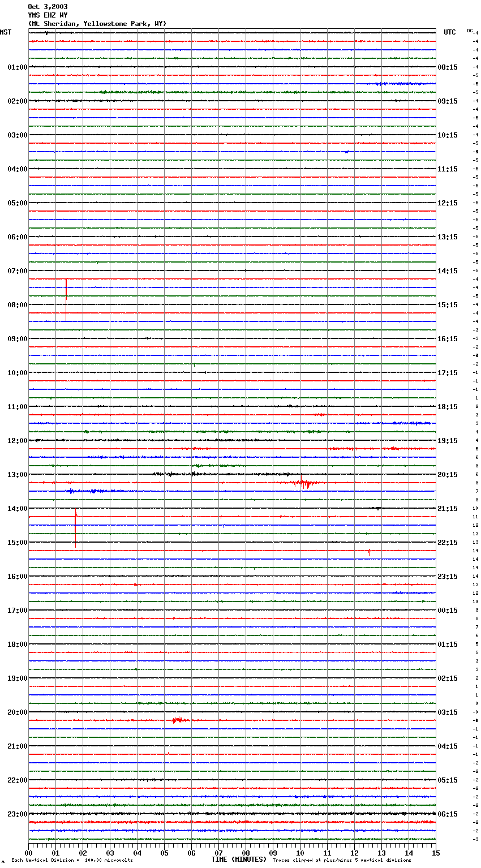Select the 15:00 MST time label
This screenshot has width=481, height=868.
[18, 543]
